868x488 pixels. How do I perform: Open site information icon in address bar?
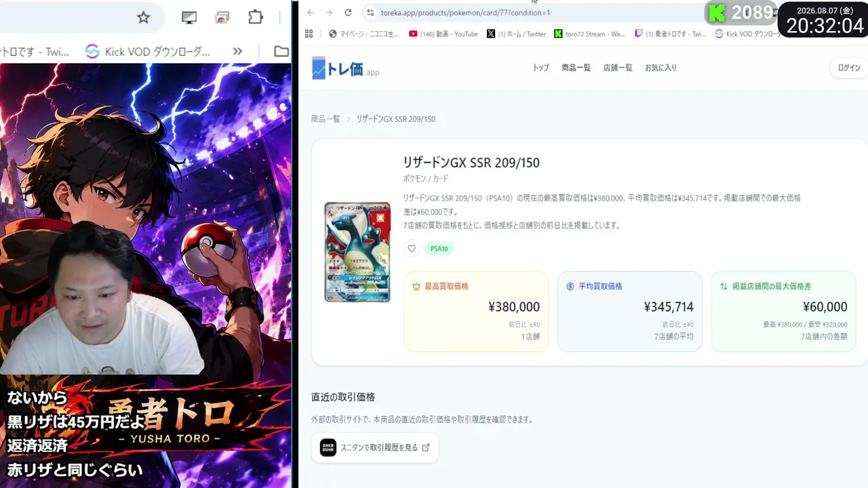coord(370,12)
